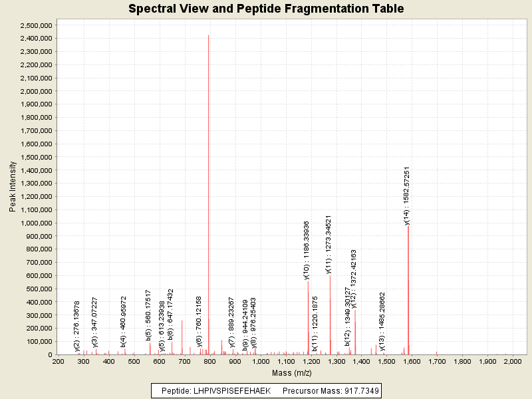Click the b(5) 560.17517 peak label
Screen dimensions: 532x399
pos(148,315)
